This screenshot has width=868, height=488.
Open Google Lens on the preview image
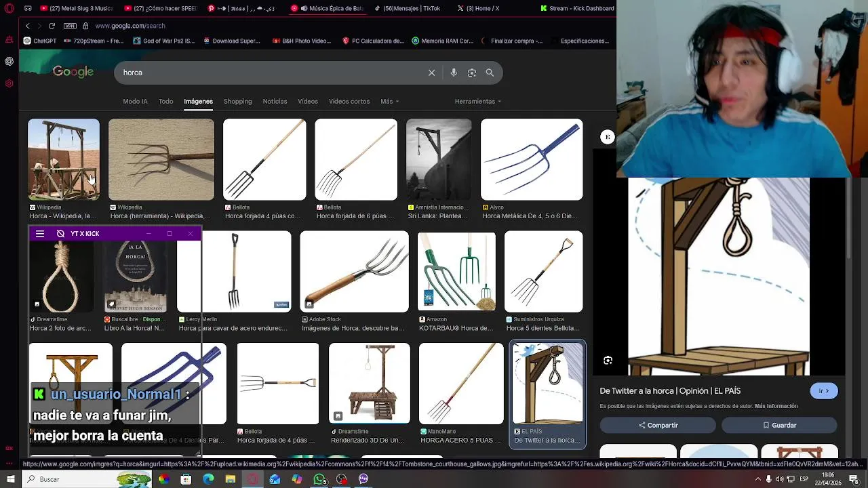click(x=608, y=361)
